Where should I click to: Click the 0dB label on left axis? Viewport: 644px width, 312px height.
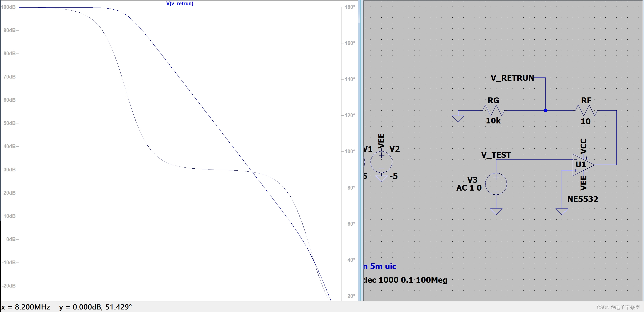(x=11, y=239)
